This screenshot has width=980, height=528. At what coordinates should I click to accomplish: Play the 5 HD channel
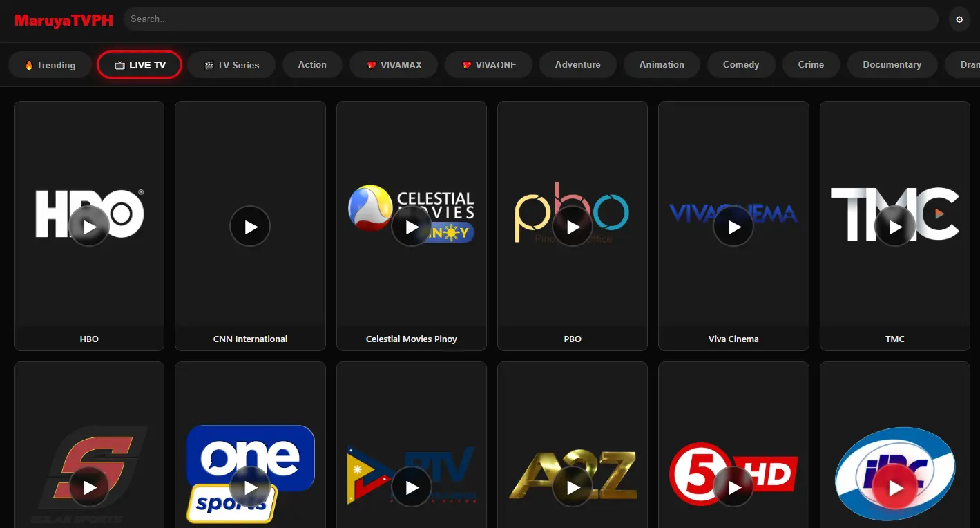[733, 487]
